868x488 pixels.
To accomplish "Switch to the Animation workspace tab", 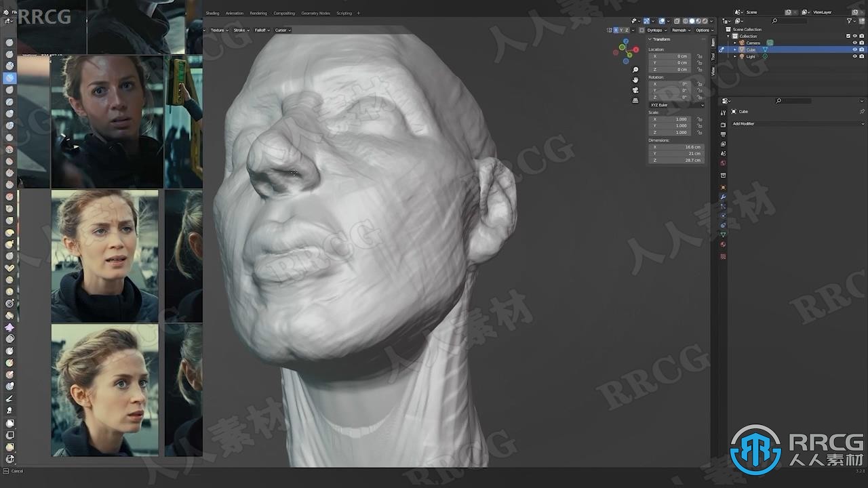I will pyautogui.click(x=235, y=13).
